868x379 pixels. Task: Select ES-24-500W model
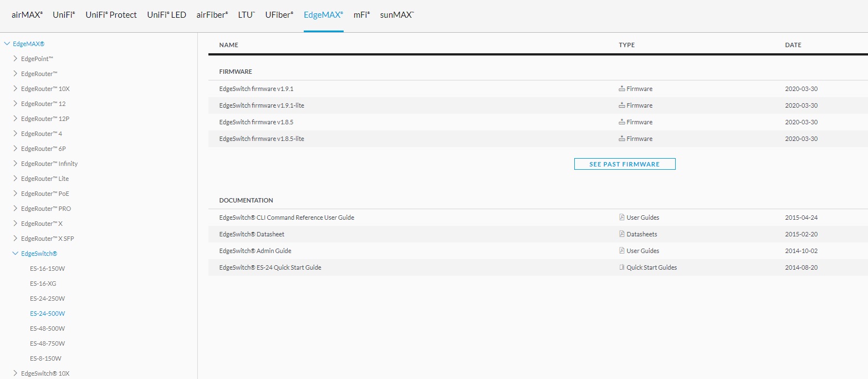pos(48,314)
